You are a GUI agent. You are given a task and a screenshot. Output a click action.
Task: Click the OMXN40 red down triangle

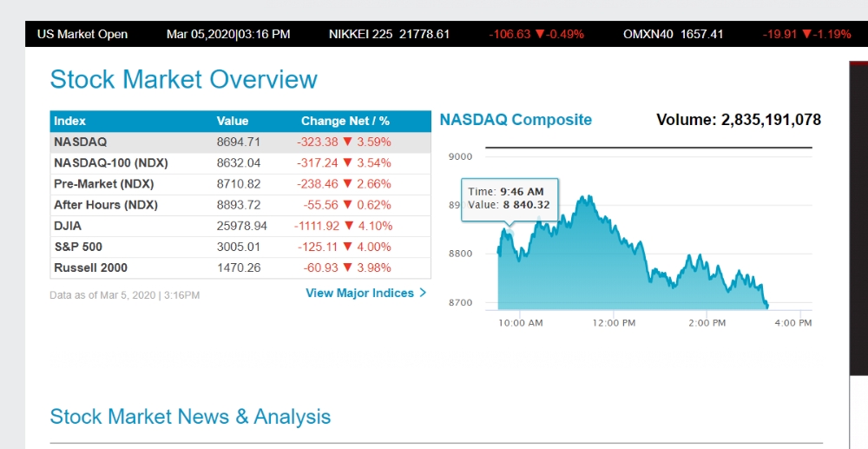806,35
